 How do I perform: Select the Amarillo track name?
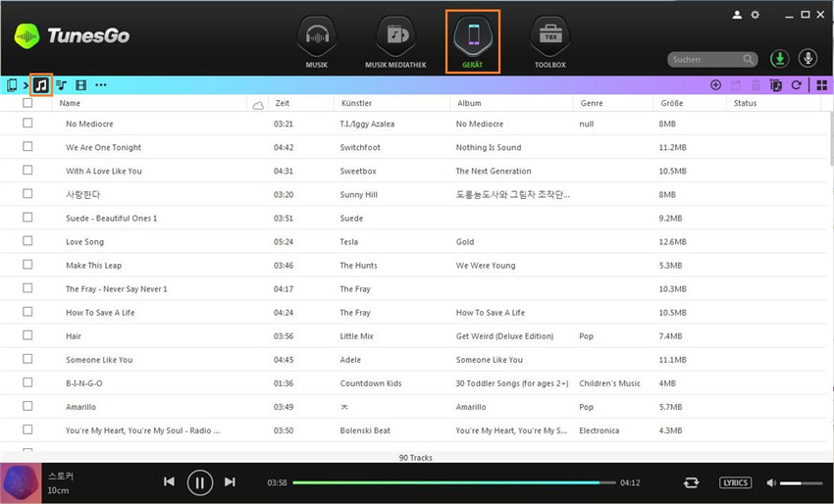coord(80,407)
